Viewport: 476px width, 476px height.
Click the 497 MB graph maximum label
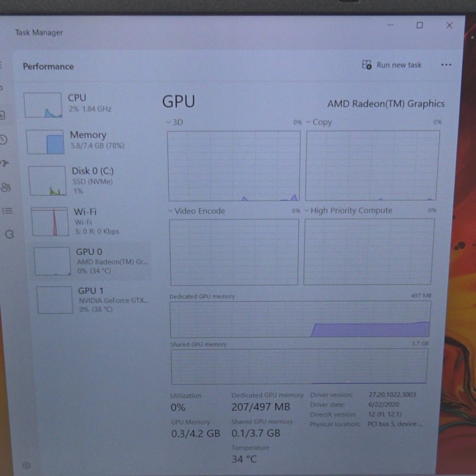click(421, 296)
